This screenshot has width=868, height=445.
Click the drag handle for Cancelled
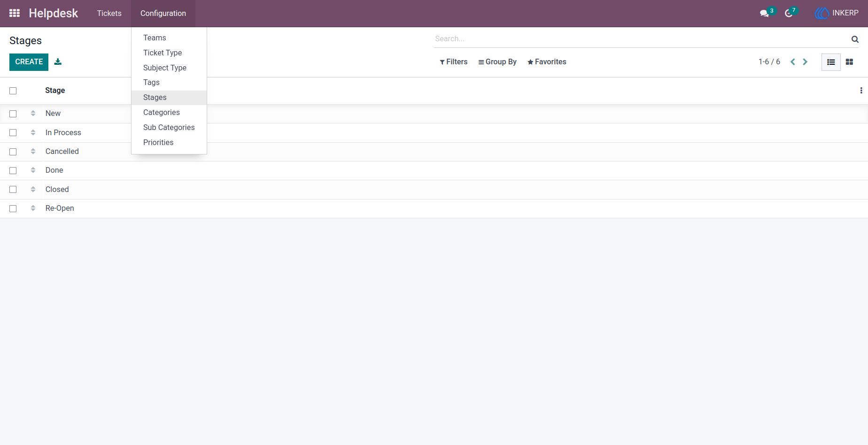(x=33, y=151)
